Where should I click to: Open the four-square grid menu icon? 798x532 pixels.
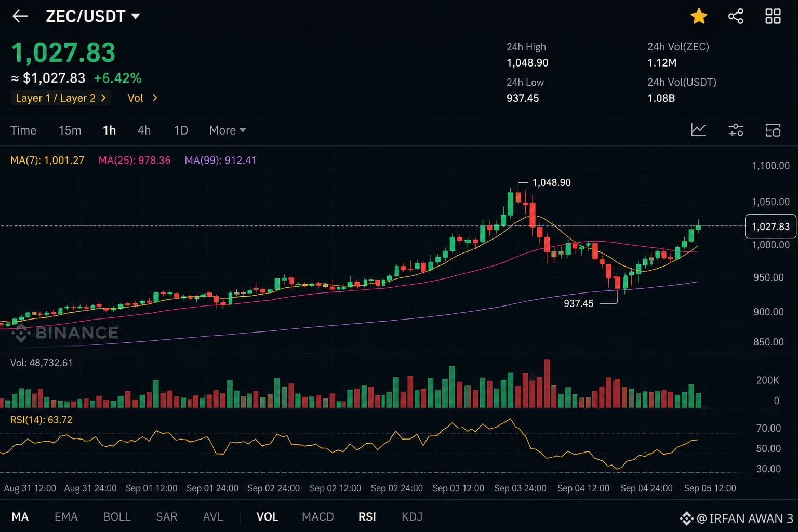(773, 16)
